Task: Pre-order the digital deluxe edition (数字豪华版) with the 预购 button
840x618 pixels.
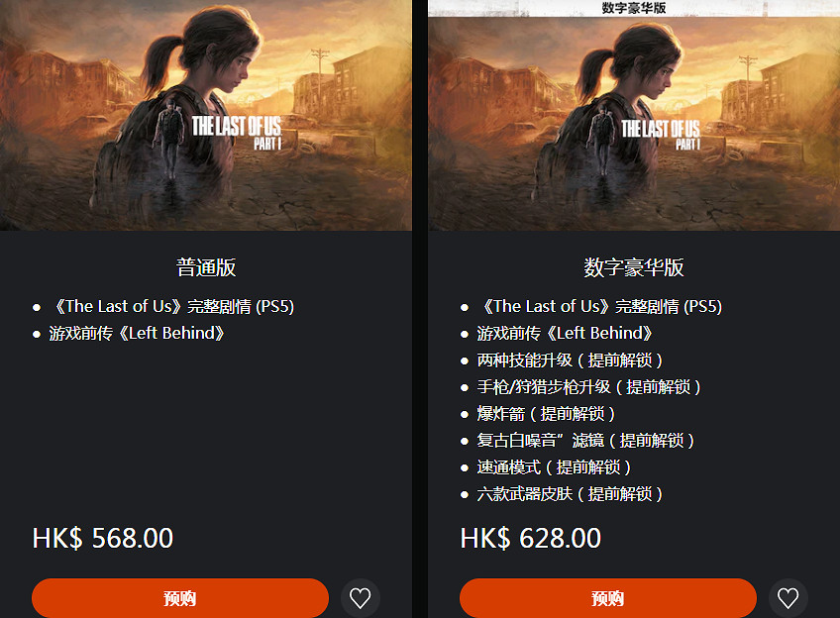Action: [x=608, y=598]
